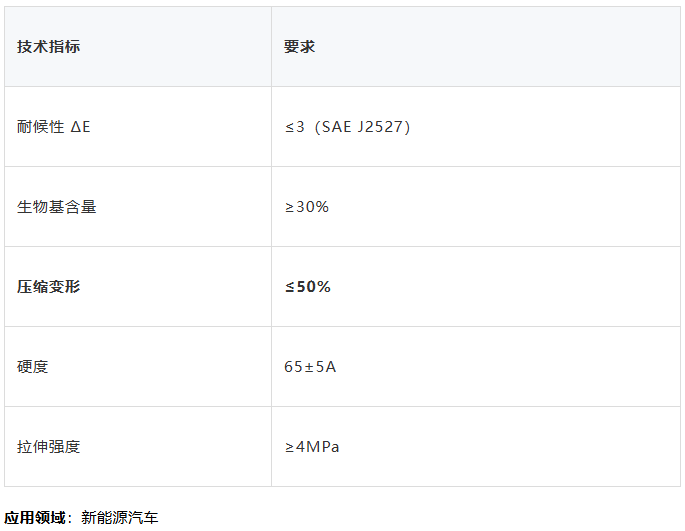Select the ≥30% requirement value

click(x=307, y=207)
